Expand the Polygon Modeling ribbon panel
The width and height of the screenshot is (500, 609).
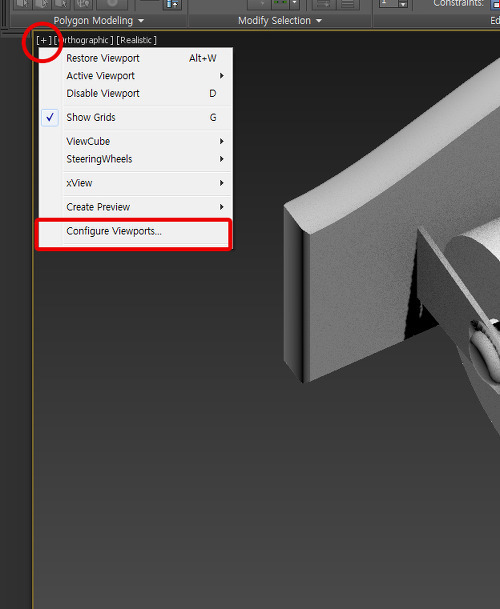tap(99, 21)
